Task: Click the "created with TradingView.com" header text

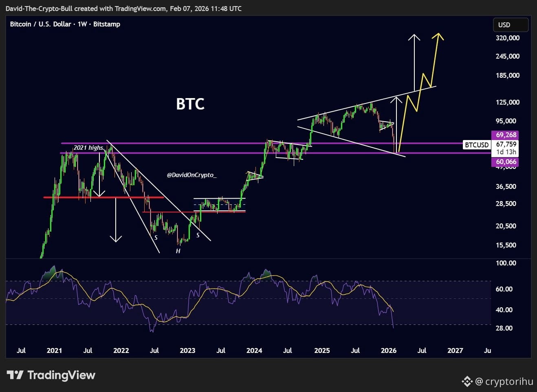Action: (119, 9)
